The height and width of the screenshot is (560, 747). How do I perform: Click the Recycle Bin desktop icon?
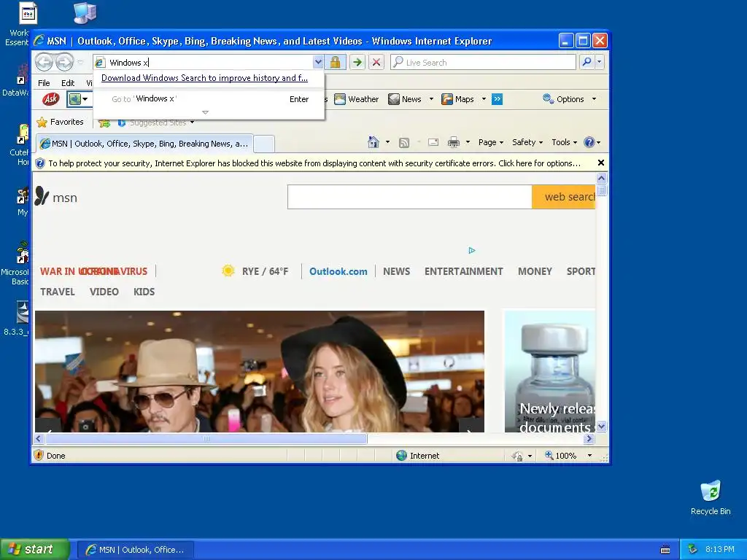click(711, 497)
